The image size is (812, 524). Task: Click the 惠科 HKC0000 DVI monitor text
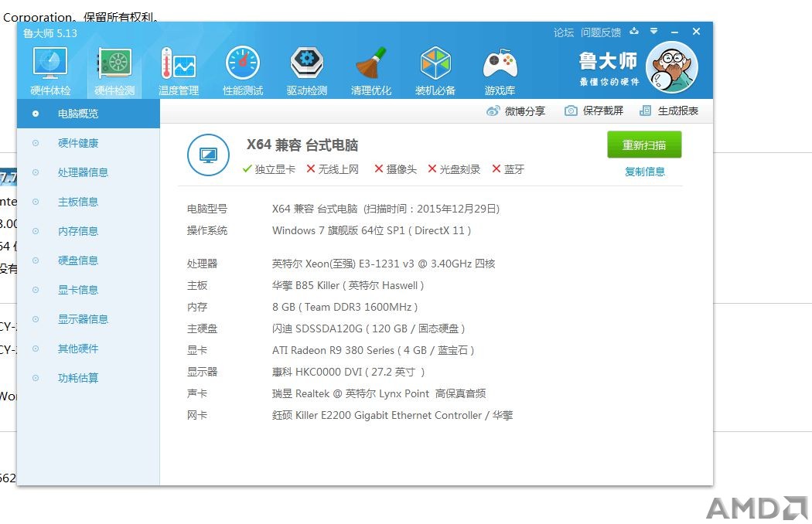pyautogui.click(x=349, y=373)
